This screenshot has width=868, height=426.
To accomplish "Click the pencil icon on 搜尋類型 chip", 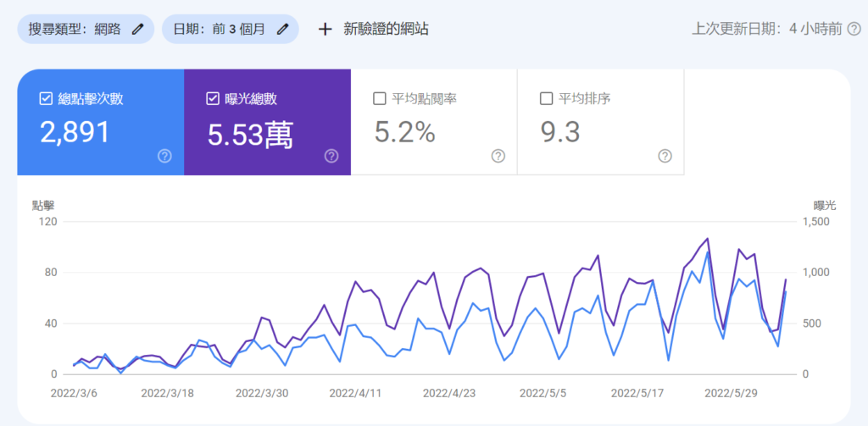I will click(x=138, y=29).
